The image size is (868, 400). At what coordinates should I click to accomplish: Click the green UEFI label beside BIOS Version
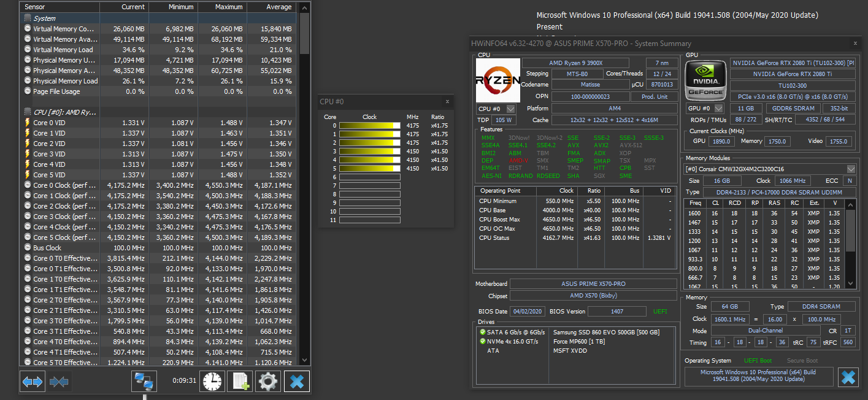click(x=659, y=311)
